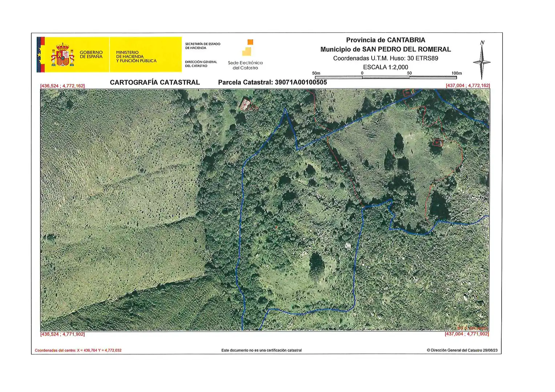Click the top-left coordinate [436,524 ; 4,772,162]
Viewport: 555px width, 392px height.
pyautogui.click(x=62, y=86)
